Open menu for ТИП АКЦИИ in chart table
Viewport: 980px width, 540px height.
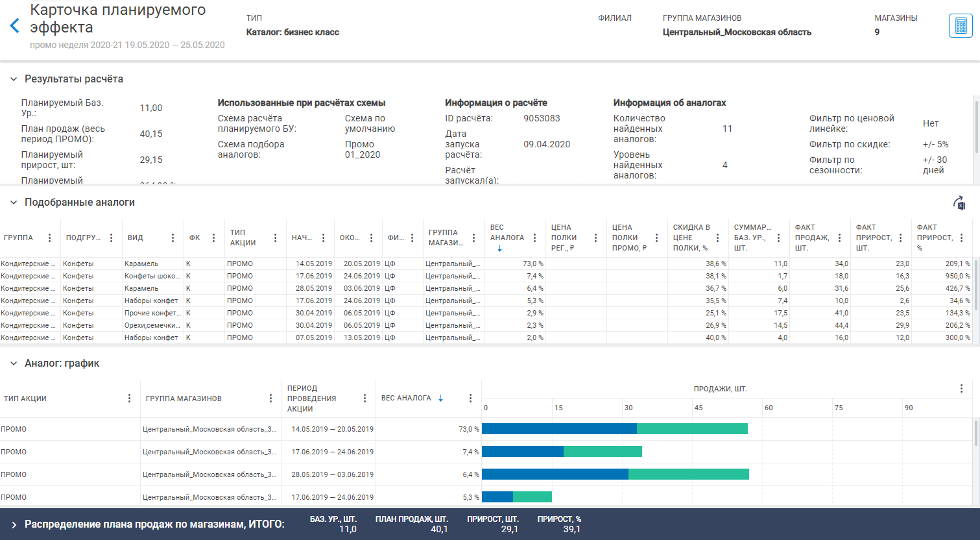130,399
